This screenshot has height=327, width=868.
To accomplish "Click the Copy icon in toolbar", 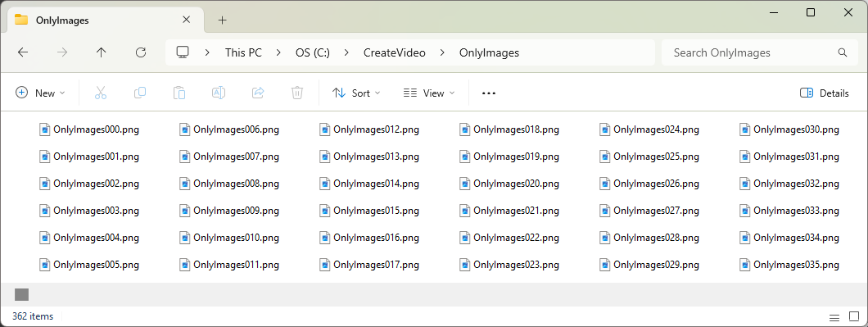I will [140, 93].
